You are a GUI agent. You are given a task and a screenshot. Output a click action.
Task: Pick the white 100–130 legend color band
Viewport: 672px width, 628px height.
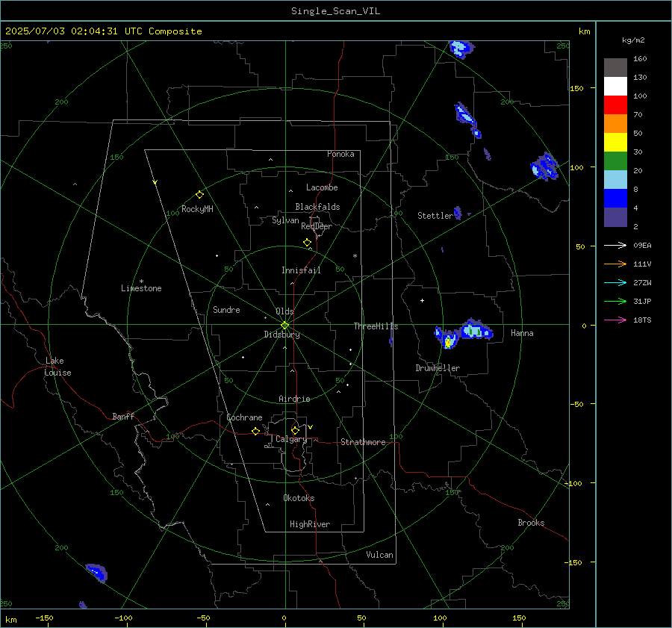[615, 87]
